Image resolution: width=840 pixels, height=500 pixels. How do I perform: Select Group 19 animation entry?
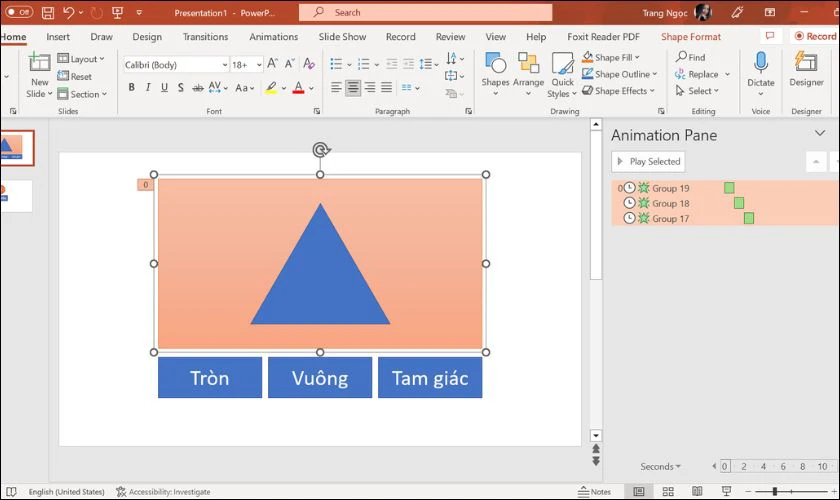click(x=725, y=188)
